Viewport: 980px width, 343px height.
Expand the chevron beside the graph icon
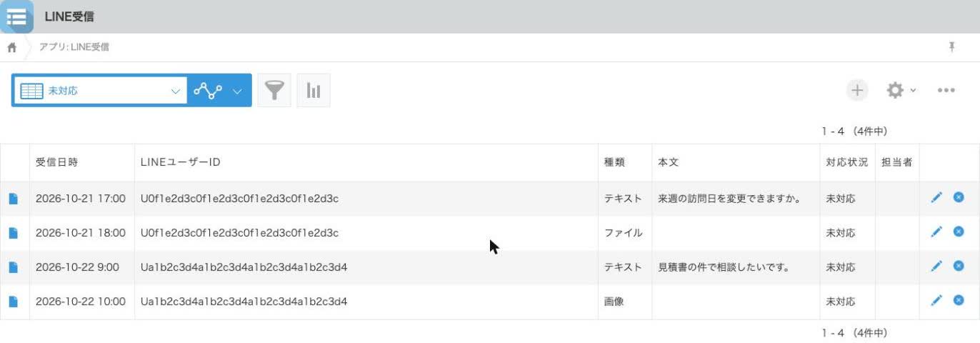point(237,91)
